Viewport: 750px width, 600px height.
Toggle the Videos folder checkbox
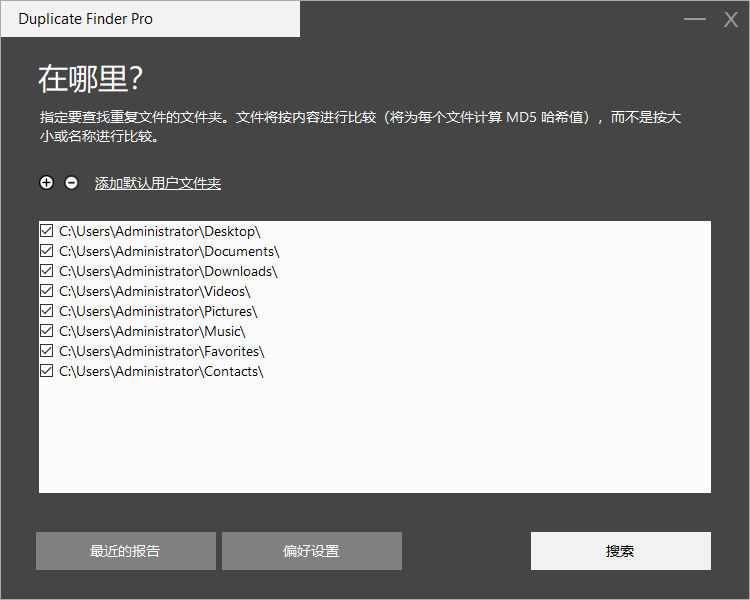point(46,291)
